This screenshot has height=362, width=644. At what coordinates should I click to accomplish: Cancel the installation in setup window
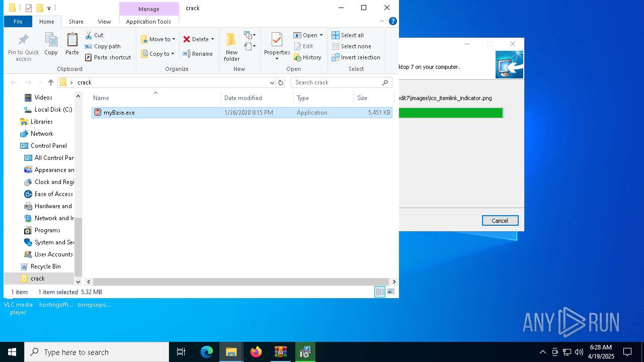(500, 221)
